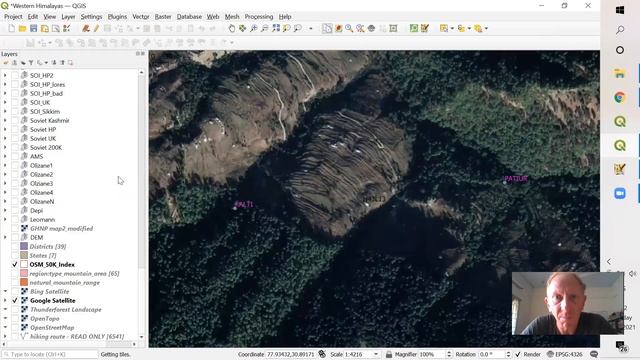The width and height of the screenshot is (640, 360).
Task: Expand the Olizane1 layer group
Action: (5, 165)
